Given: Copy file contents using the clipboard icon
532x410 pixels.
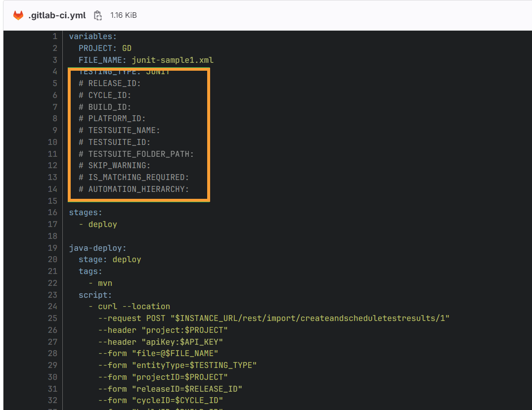Looking at the screenshot, I should pos(97,15).
